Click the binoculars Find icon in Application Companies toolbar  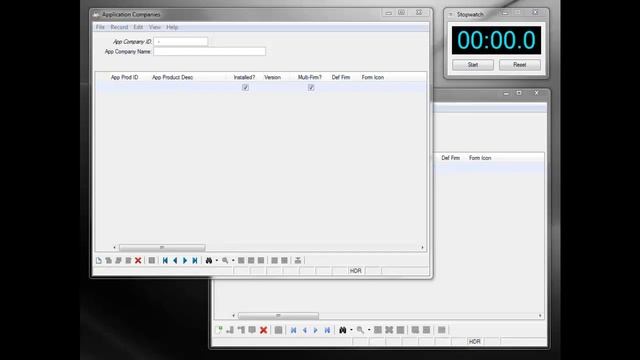click(209, 260)
